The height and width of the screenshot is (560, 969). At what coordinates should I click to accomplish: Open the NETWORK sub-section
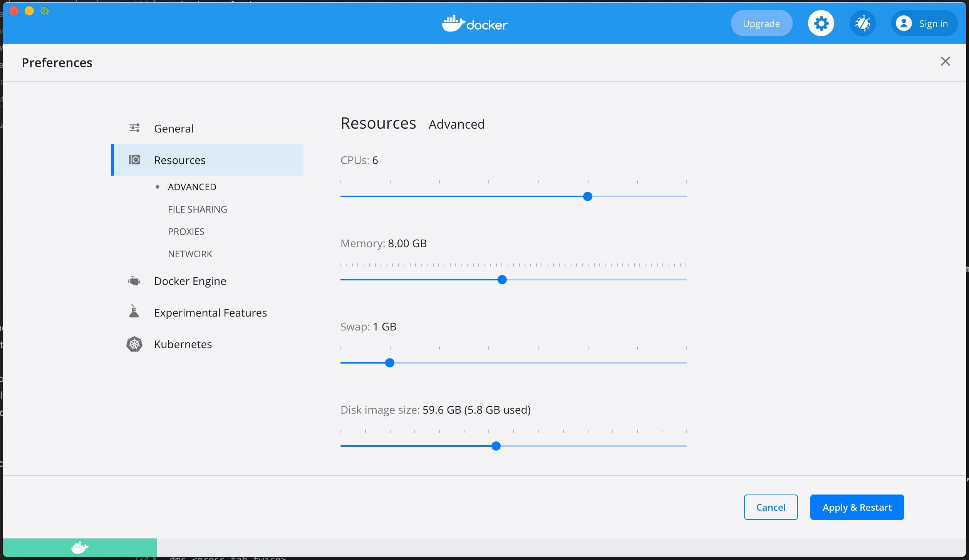point(190,254)
